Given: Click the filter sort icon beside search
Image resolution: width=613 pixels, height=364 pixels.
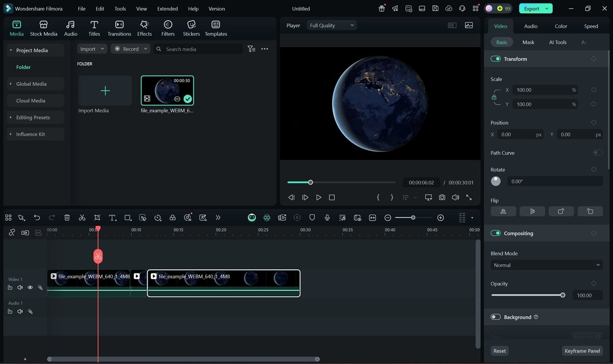Looking at the screenshot, I should click(x=251, y=49).
